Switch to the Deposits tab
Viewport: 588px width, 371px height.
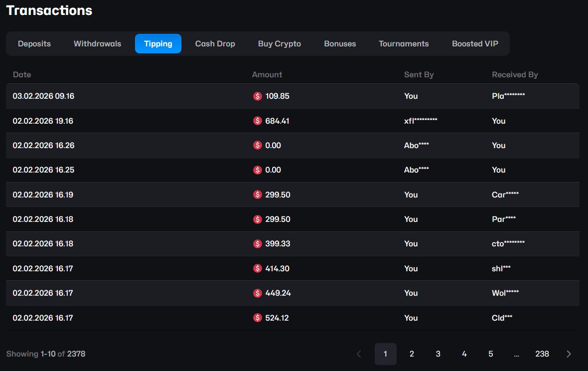(x=34, y=44)
